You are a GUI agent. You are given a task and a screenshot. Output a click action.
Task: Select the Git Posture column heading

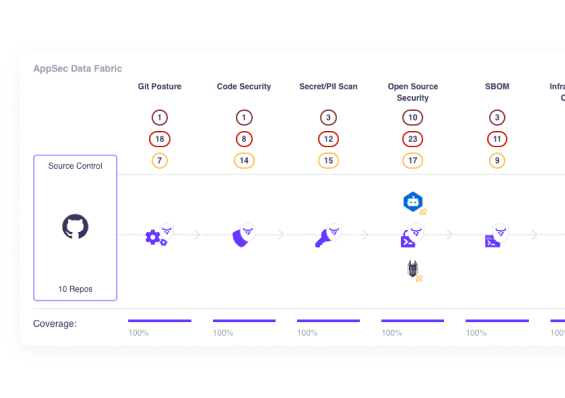click(160, 86)
